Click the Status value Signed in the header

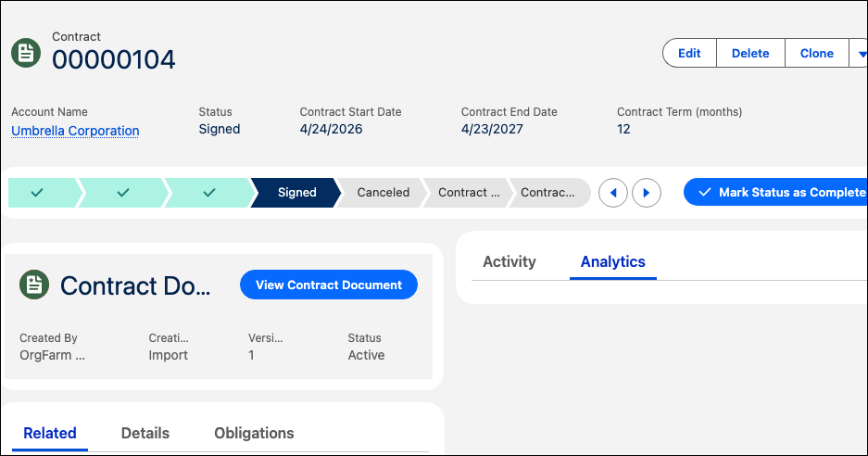click(220, 129)
